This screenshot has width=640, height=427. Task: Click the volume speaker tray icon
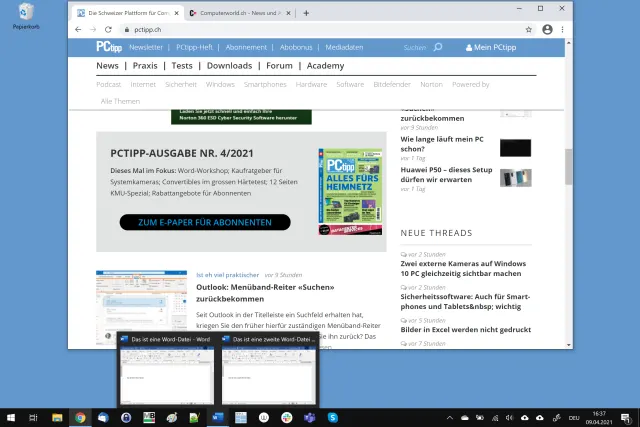(509, 418)
